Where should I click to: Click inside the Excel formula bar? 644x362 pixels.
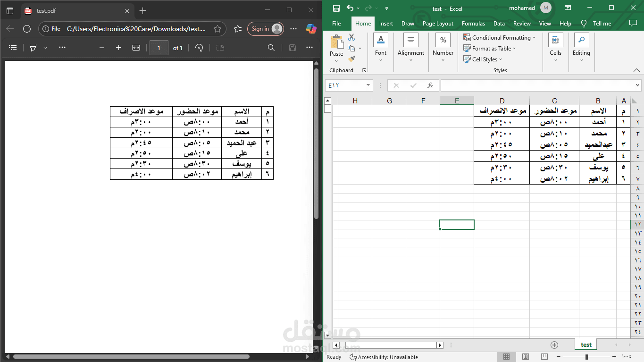538,85
